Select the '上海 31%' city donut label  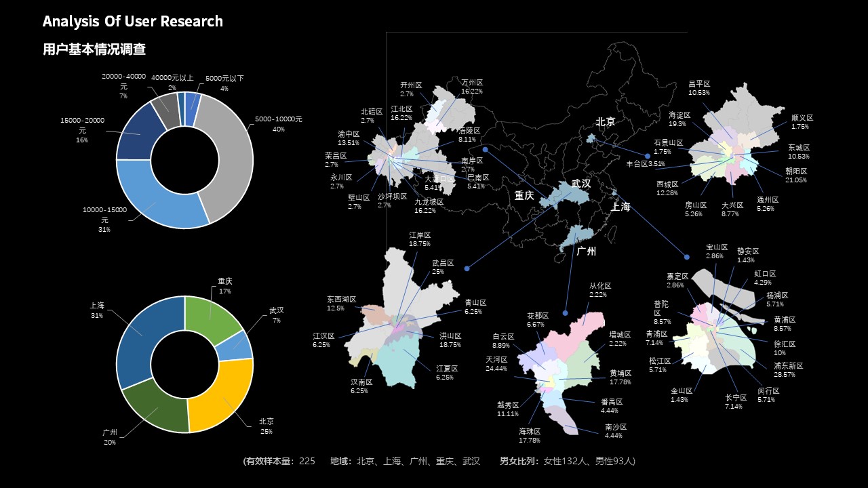point(96,310)
